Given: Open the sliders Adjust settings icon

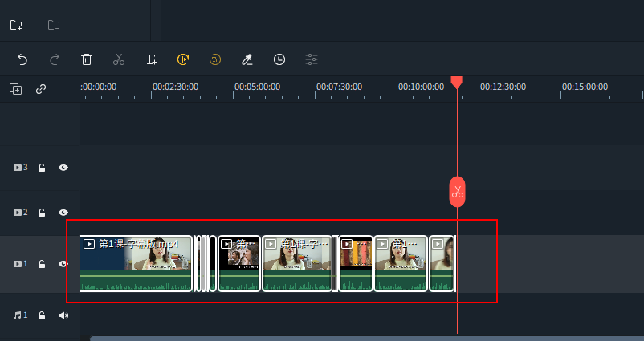Looking at the screenshot, I should pyautogui.click(x=312, y=59).
